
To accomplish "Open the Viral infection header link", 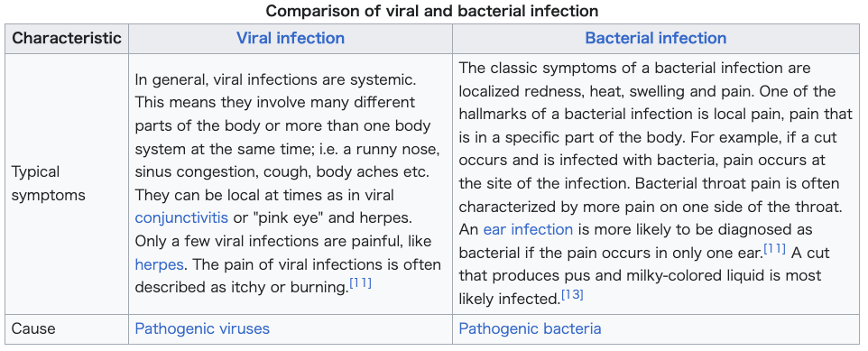I will point(290,38).
